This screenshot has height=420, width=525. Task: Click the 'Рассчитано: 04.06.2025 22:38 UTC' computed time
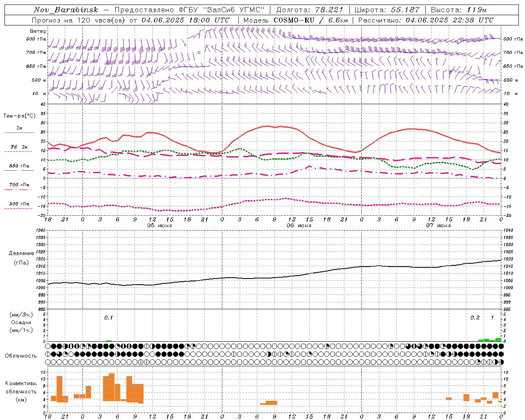tap(426, 20)
